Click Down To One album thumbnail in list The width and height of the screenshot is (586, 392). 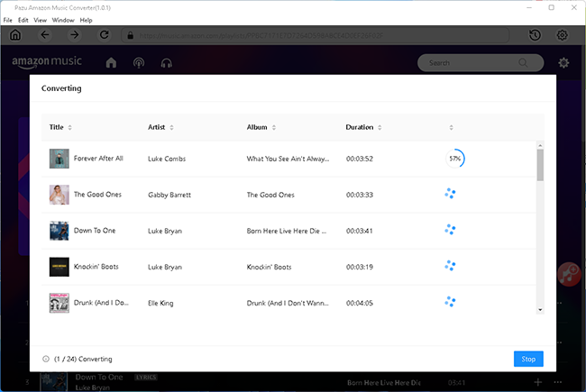[59, 231]
